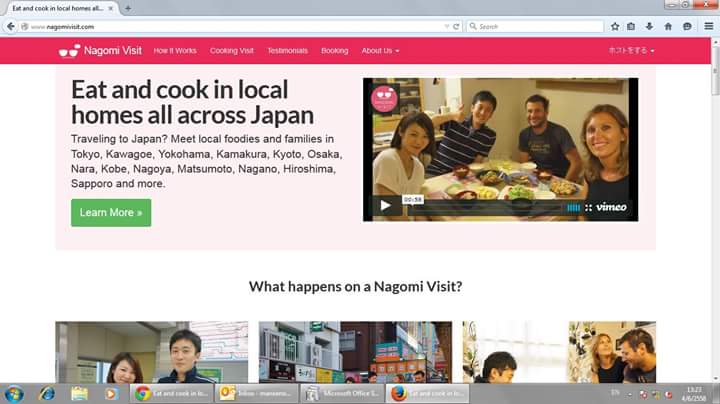Open the How It Works page

(175, 50)
